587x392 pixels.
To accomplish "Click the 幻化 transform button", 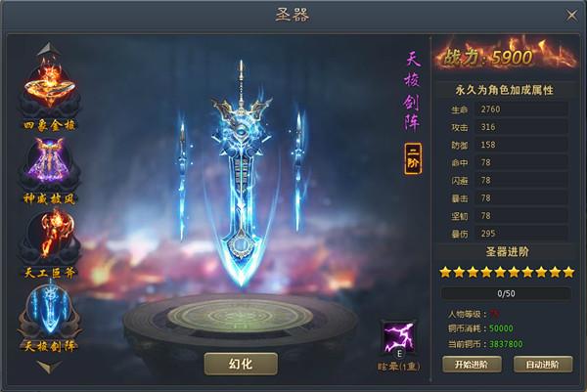I will (241, 364).
